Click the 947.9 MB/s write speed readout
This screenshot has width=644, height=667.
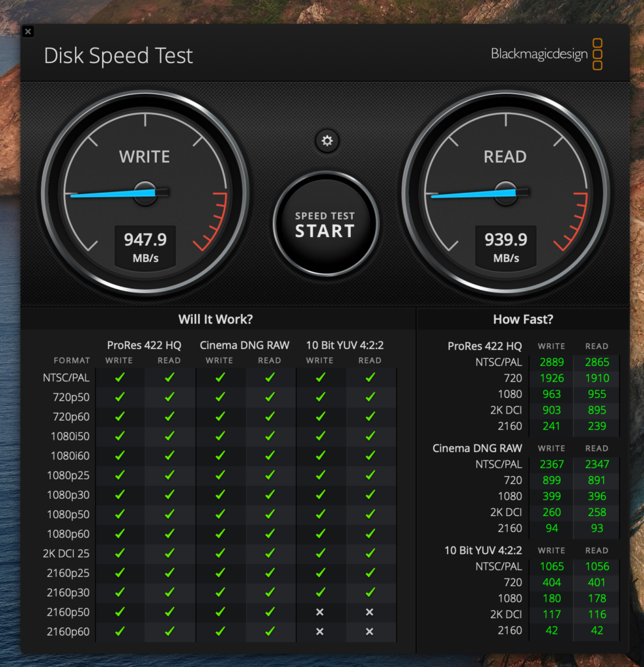[145, 247]
